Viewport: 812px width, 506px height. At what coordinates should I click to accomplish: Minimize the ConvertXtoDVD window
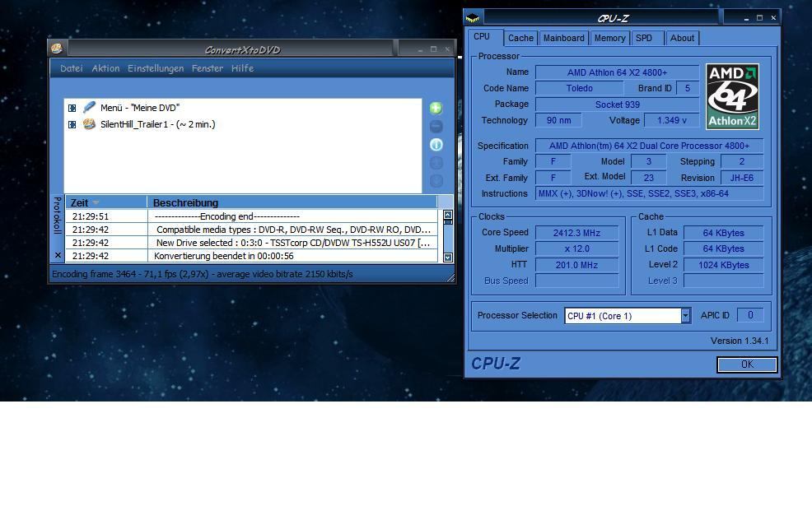420,49
